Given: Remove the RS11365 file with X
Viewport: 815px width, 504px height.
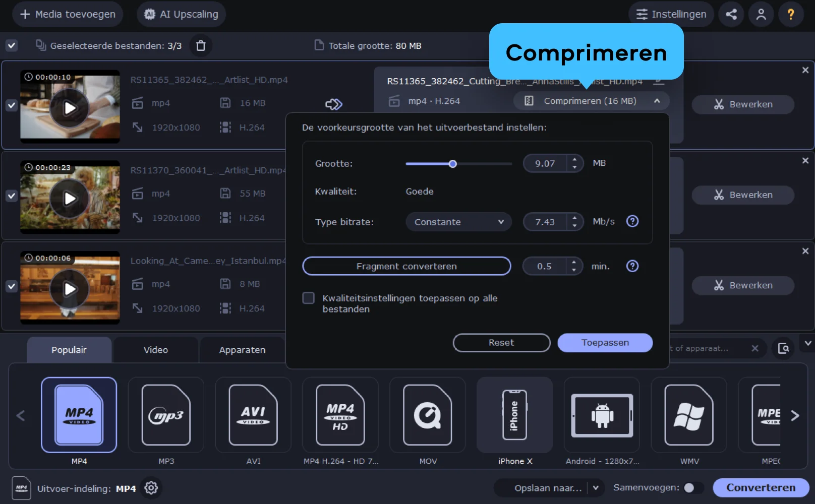Looking at the screenshot, I should (805, 70).
